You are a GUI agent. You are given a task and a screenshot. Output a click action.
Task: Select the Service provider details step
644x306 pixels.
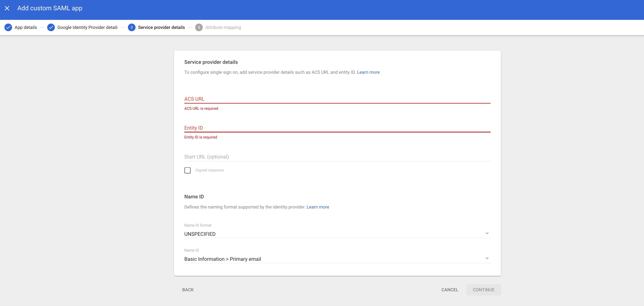[x=161, y=27]
